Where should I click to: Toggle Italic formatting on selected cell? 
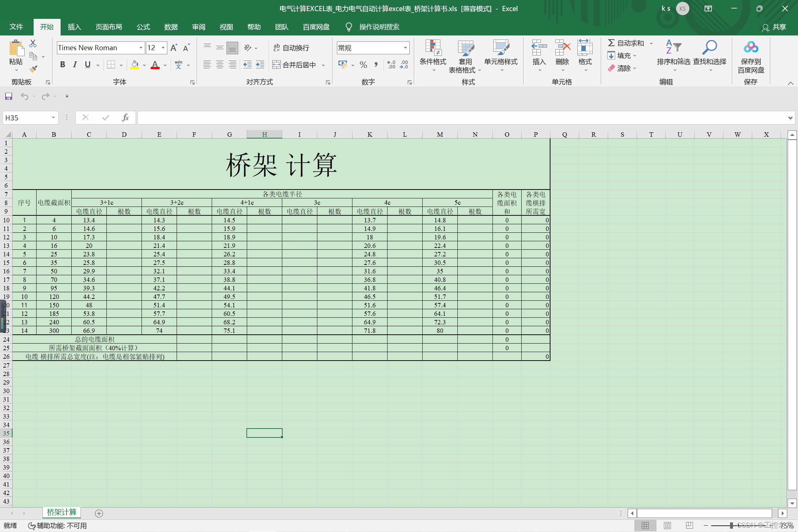coord(75,64)
